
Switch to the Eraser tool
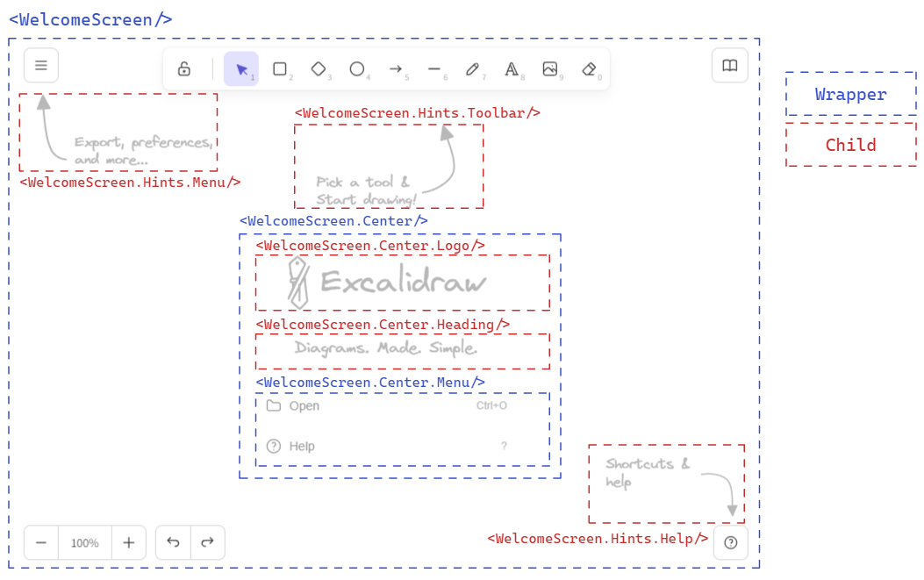(x=588, y=68)
